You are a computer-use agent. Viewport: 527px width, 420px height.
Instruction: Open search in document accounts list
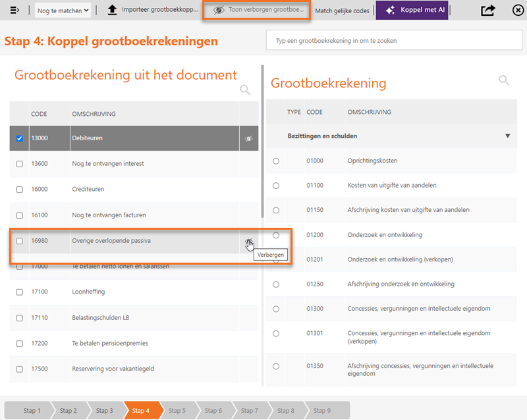(245, 90)
